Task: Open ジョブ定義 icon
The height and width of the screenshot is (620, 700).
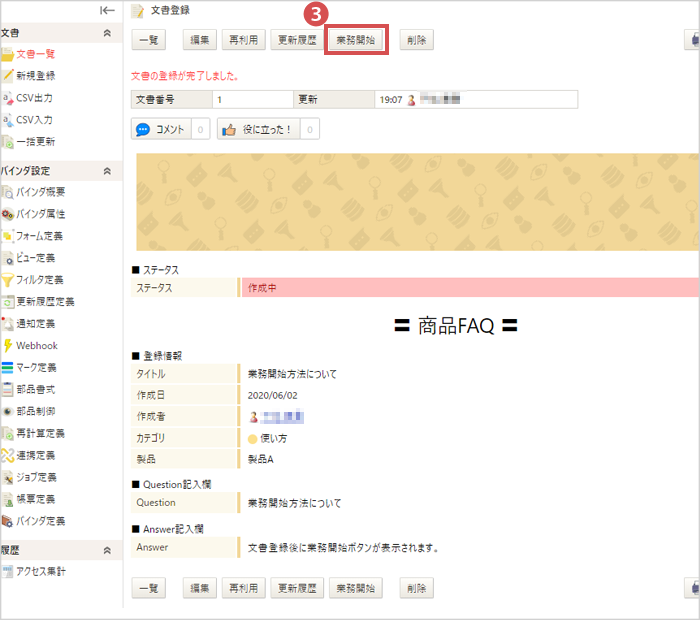Action: coord(7,478)
